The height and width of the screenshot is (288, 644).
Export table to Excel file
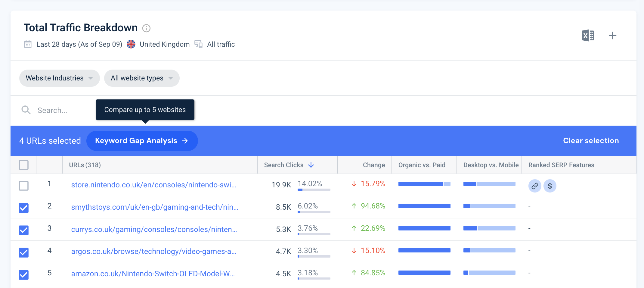588,36
